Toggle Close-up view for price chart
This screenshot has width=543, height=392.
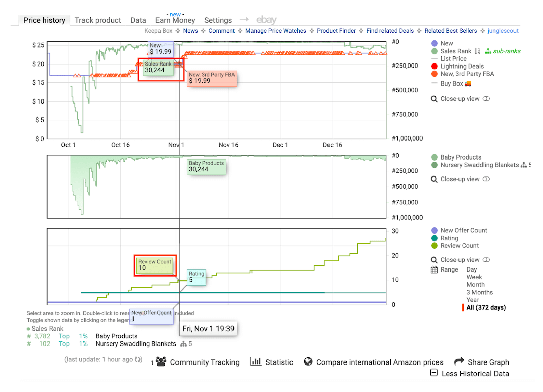(486, 99)
